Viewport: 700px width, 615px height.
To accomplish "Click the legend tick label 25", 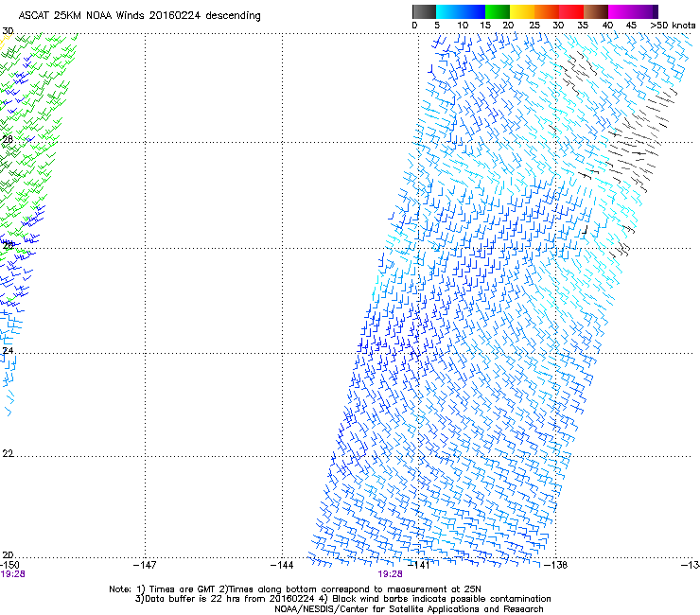I will pos(534,26).
